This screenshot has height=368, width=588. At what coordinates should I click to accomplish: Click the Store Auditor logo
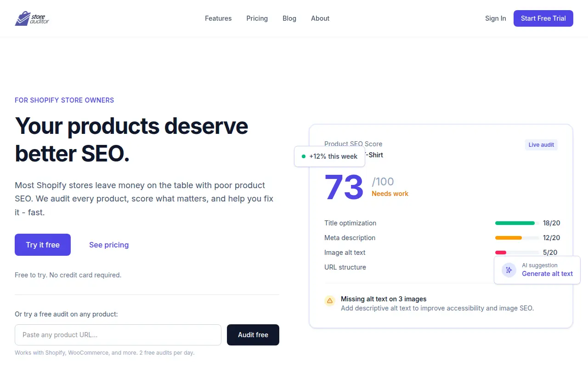[32, 18]
